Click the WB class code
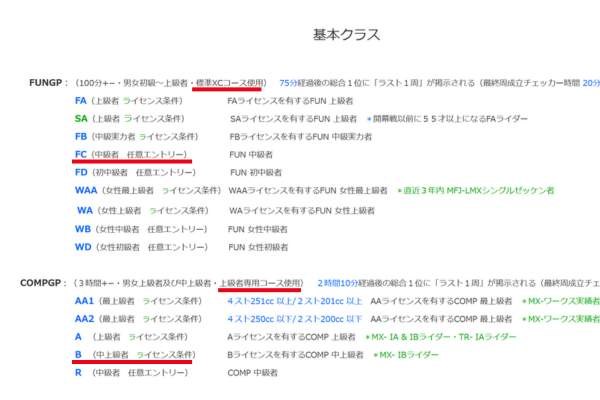Screen dimensions: 600x400 (83, 229)
